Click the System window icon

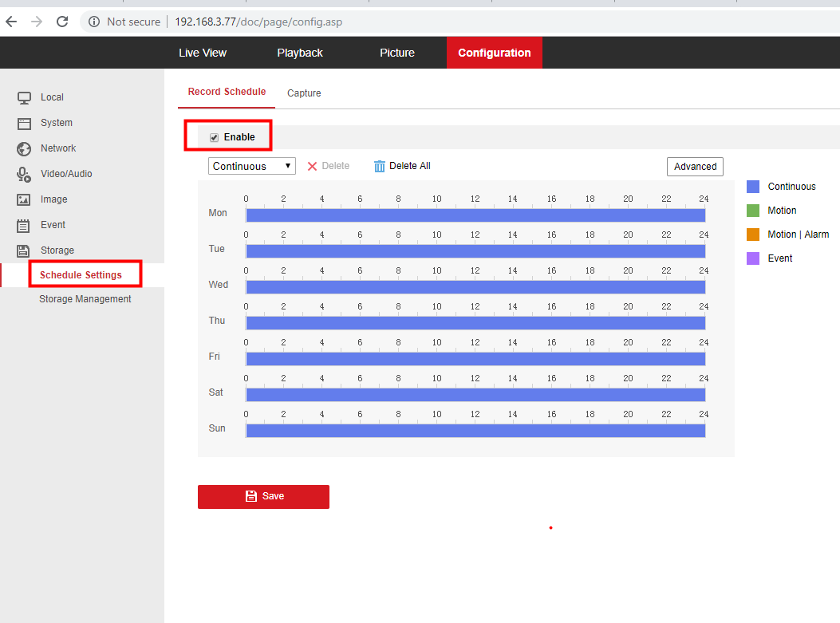tap(24, 123)
